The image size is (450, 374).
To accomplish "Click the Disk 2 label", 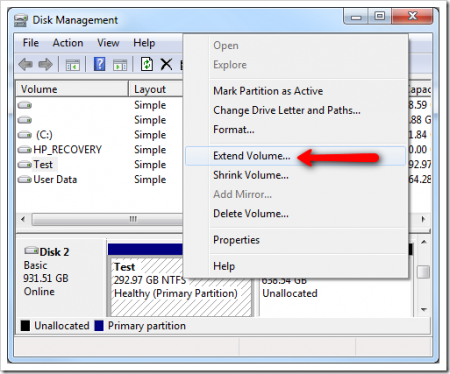I will coord(54,252).
